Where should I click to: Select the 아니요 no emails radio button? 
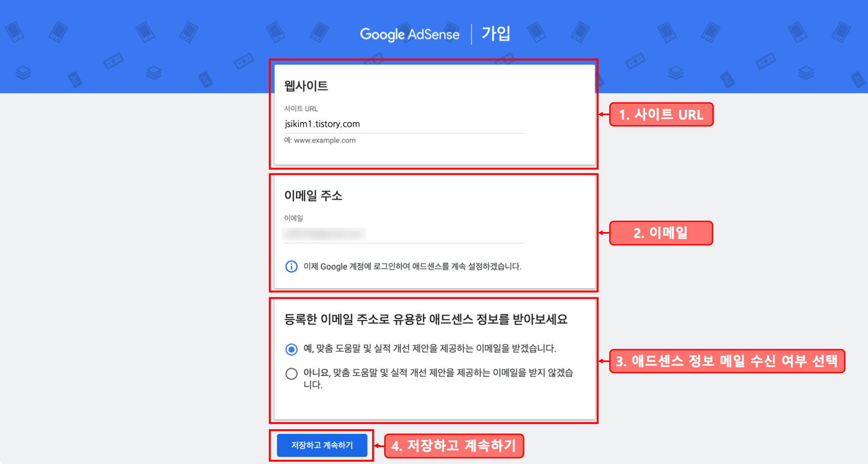292,374
